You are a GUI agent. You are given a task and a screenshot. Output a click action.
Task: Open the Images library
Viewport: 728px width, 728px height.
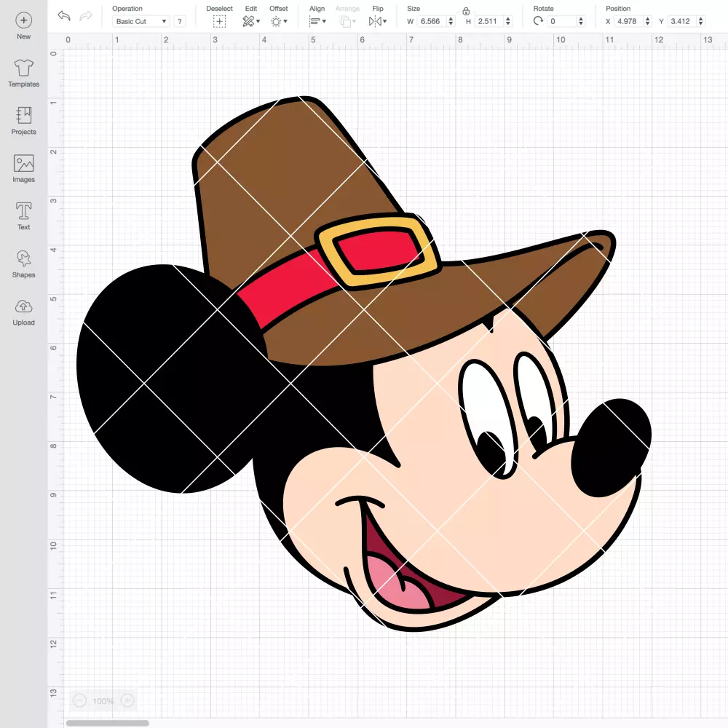tap(24, 169)
